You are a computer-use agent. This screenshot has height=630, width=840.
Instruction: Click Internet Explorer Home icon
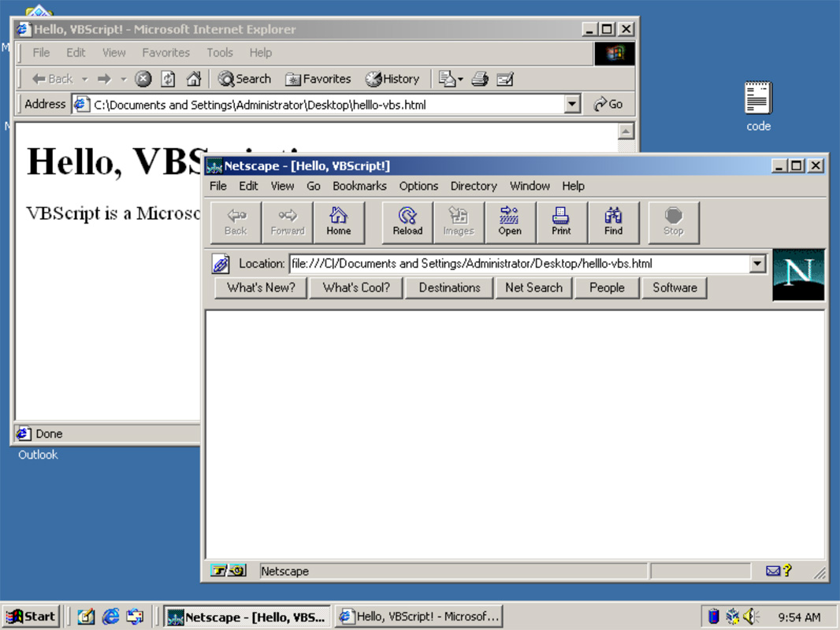click(x=193, y=79)
